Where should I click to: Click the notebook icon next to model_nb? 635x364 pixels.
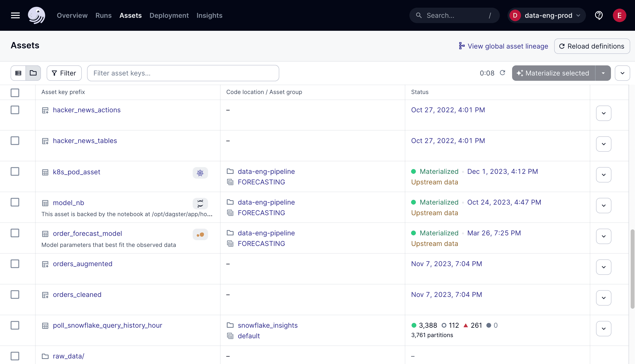pos(200,203)
